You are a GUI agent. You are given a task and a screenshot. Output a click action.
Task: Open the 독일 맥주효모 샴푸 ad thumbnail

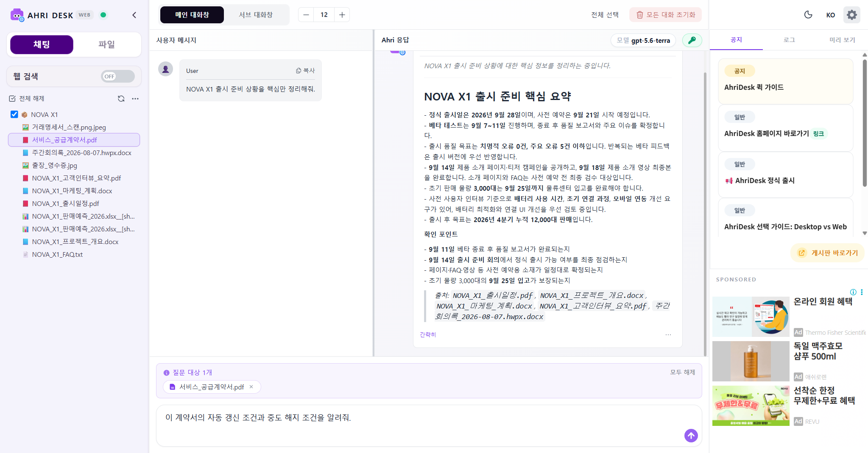pos(751,361)
